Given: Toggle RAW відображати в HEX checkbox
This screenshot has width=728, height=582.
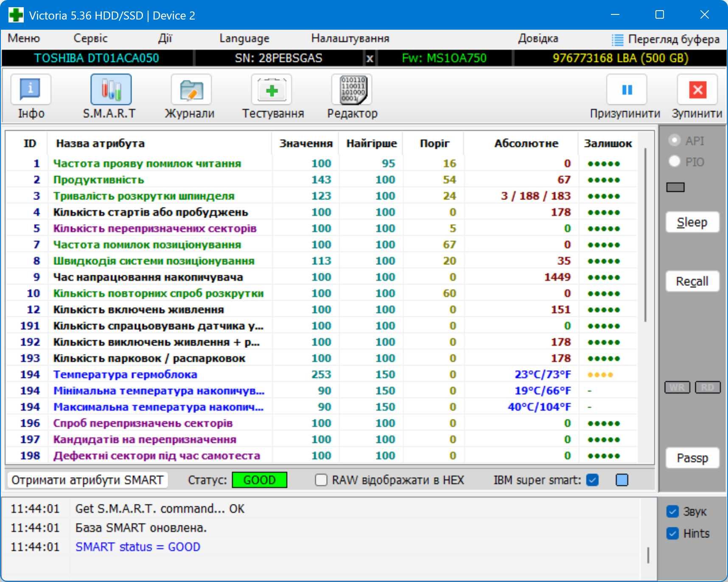Looking at the screenshot, I should pyautogui.click(x=321, y=480).
